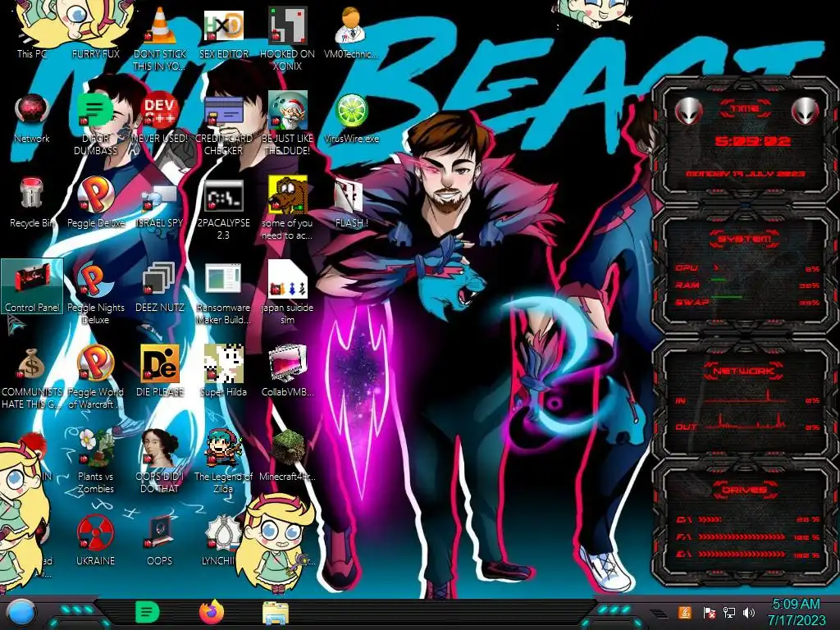The image size is (840, 630).
Task: Open the DIE PLEASE icon
Action: pos(160,371)
